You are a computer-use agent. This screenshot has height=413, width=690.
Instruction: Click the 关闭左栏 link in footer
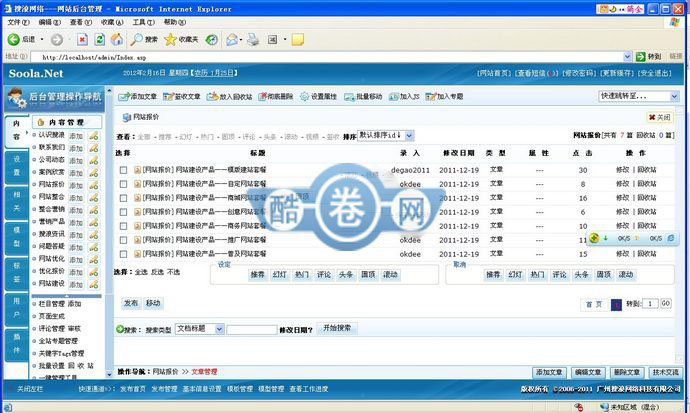pos(30,389)
